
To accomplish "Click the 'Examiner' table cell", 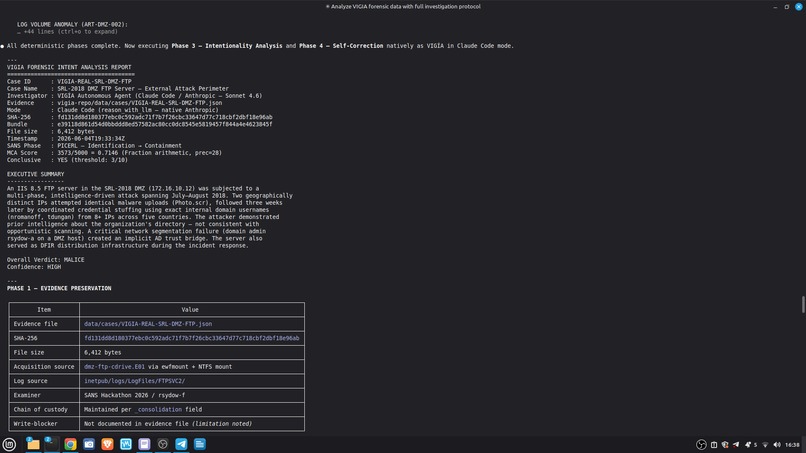I will click(x=44, y=395).
